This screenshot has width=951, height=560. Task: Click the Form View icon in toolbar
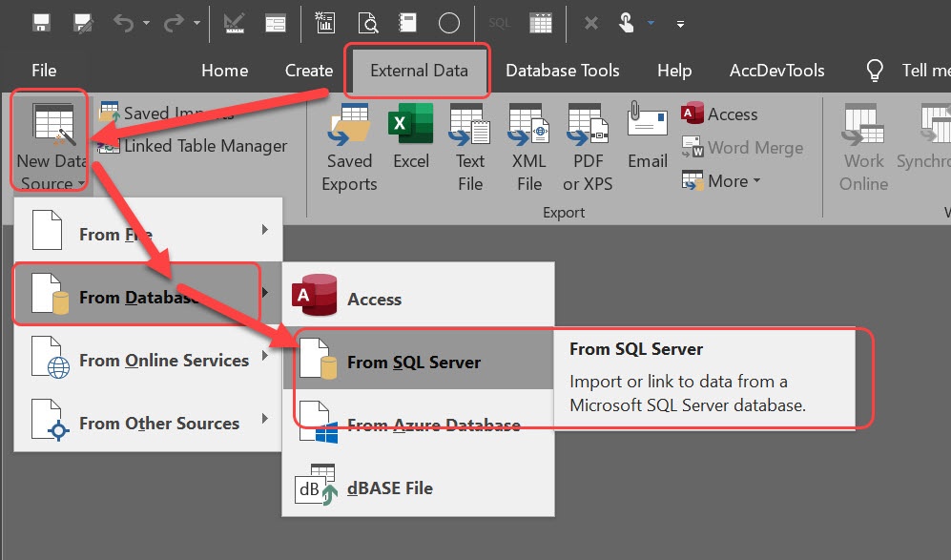point(276,24)
